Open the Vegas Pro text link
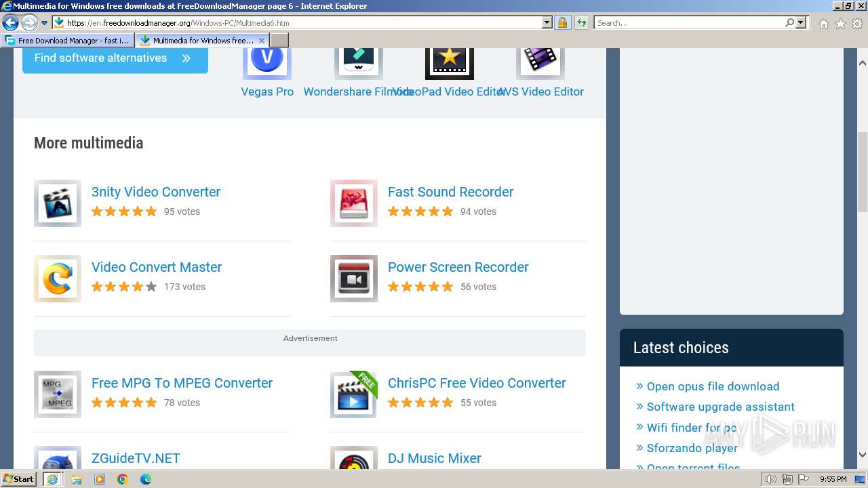868x488 pixels. coord(267,91)
